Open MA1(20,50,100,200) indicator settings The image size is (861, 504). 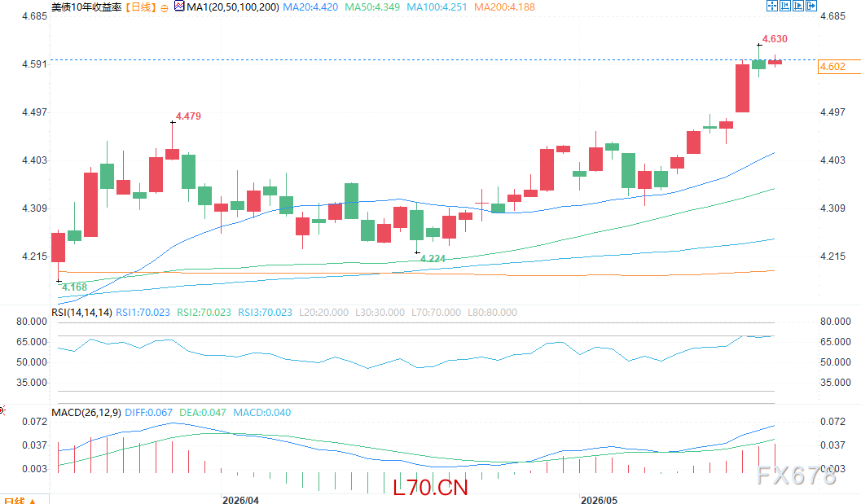(x=233, y=7)
